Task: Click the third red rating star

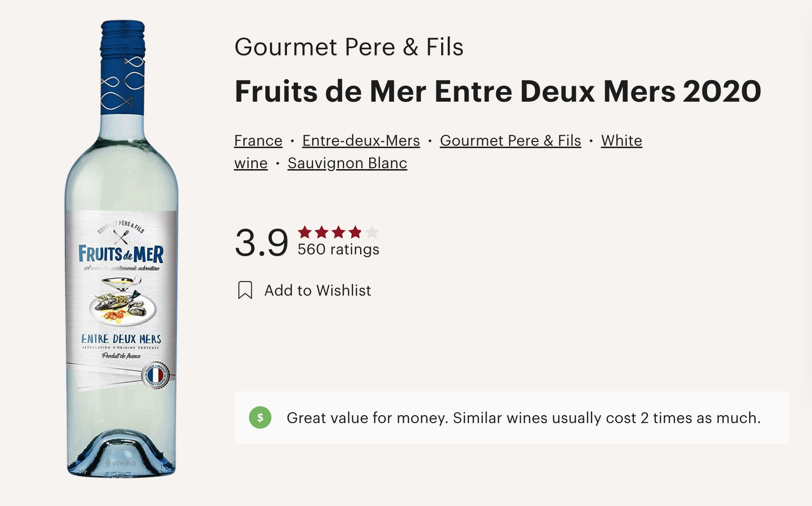Action: click(338, 232)
